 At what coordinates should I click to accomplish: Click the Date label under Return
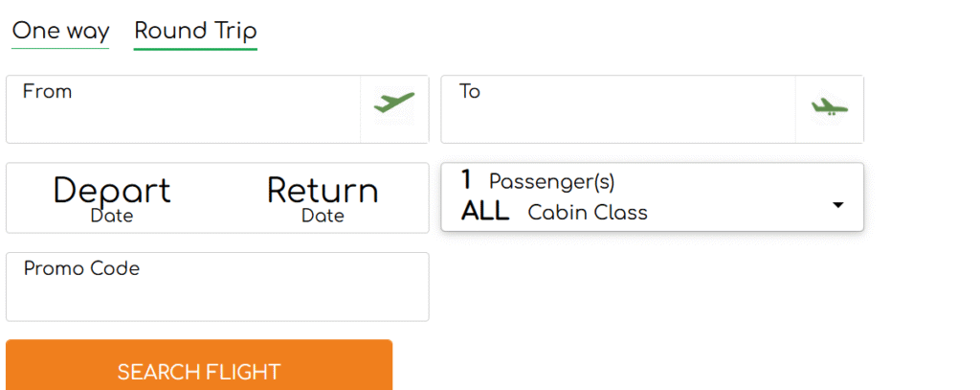coord(323,217)
